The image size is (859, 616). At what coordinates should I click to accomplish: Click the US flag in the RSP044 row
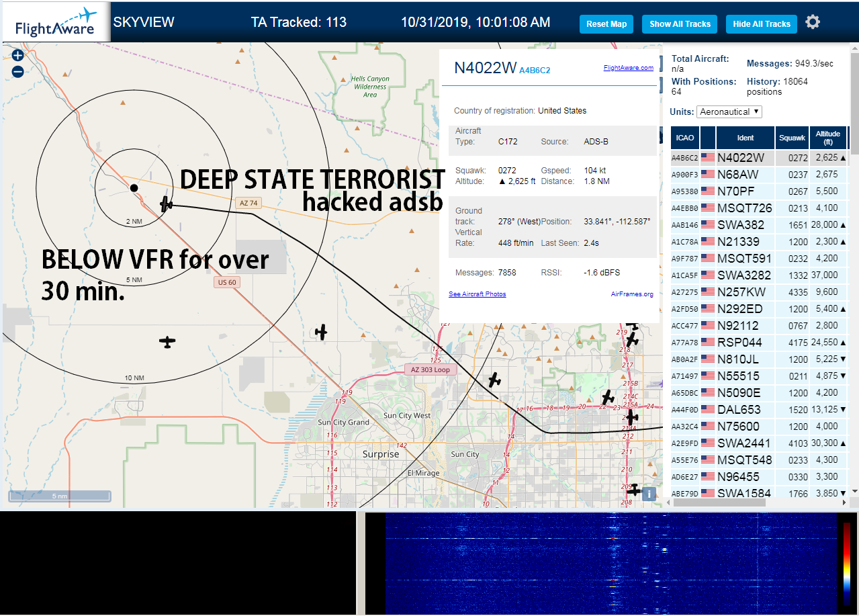tap(708, 343)
